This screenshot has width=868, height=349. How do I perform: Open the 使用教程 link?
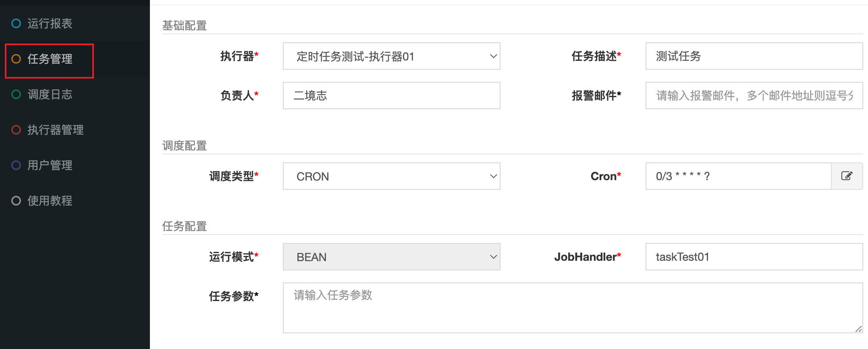tap(50, 201)
